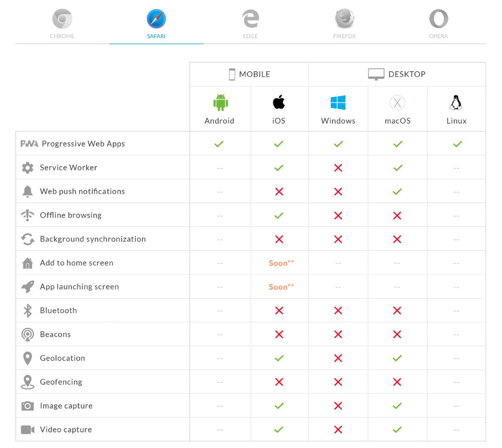This screenshot has width=502, height=448.
Task: Click the Bluetooth iOS red cross
Action: (279, 310)
